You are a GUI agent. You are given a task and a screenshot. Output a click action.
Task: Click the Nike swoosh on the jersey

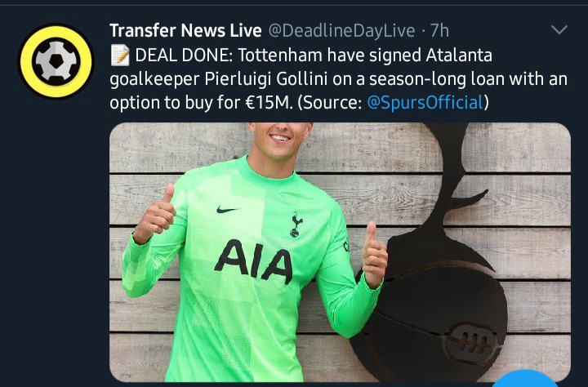click(226, 210)
